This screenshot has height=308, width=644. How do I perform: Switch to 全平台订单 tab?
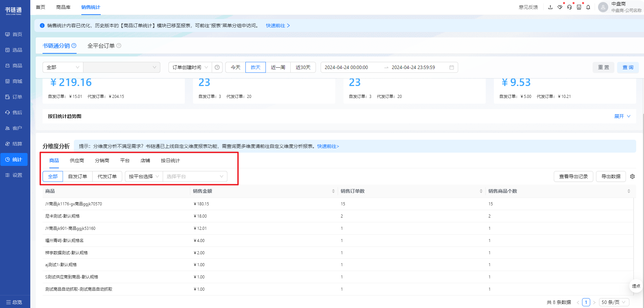101,46
